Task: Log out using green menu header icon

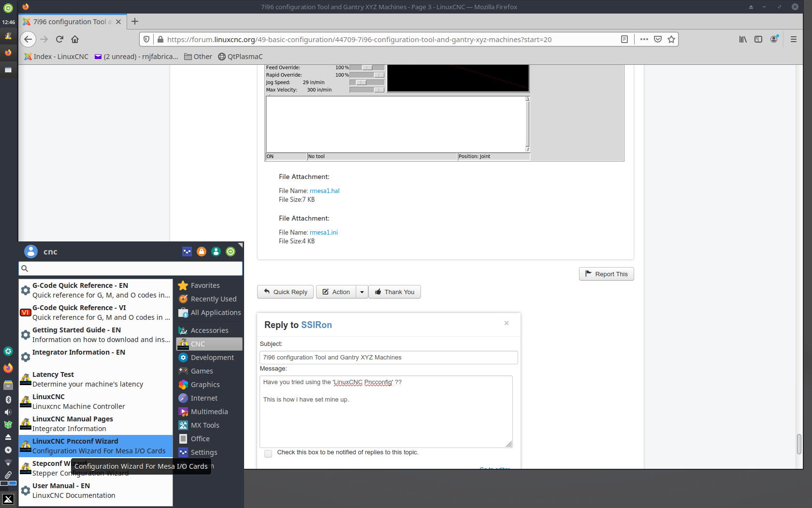Action: point(231,252)
